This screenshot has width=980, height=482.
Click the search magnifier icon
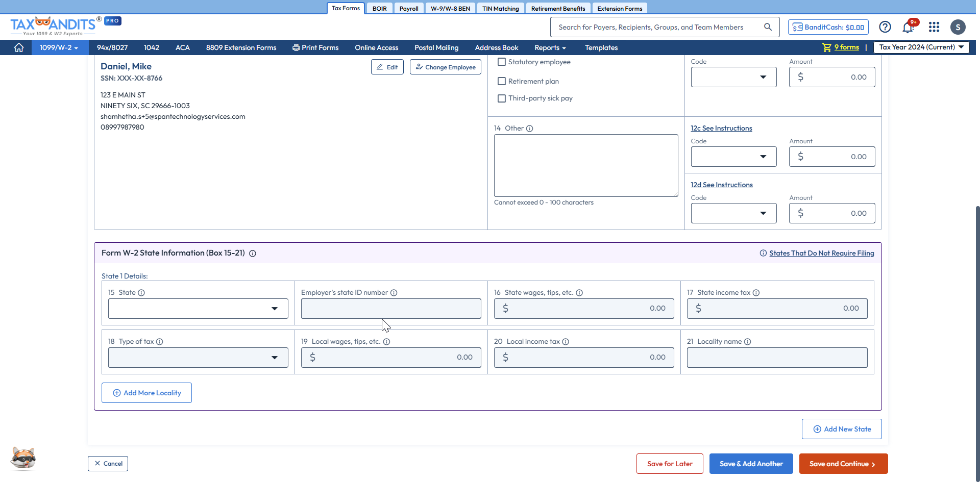768,27
